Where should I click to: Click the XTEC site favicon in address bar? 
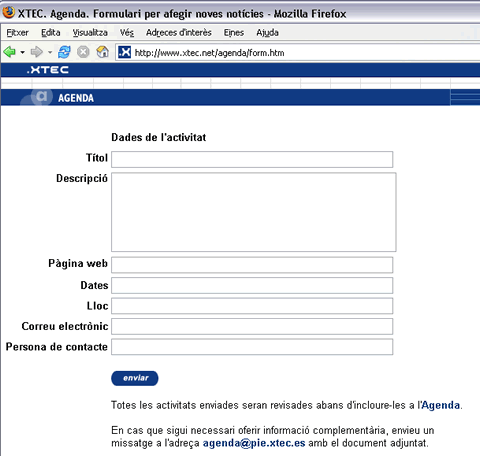click(125, 52)
